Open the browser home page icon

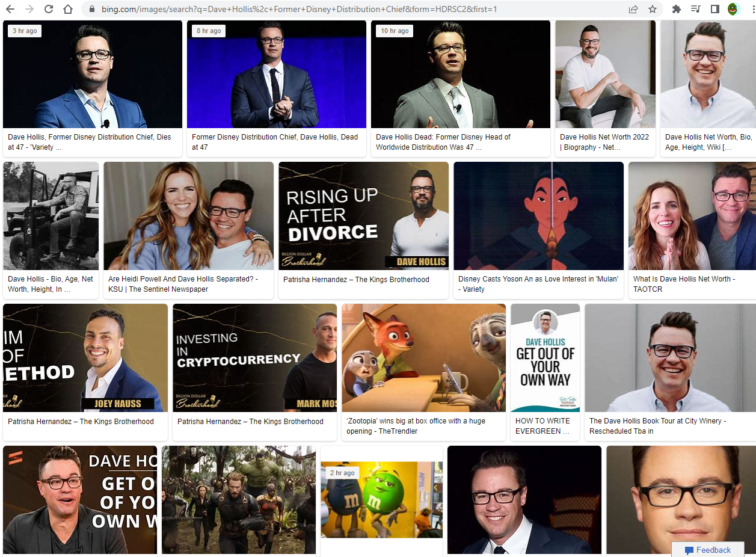tap(68, 9)
